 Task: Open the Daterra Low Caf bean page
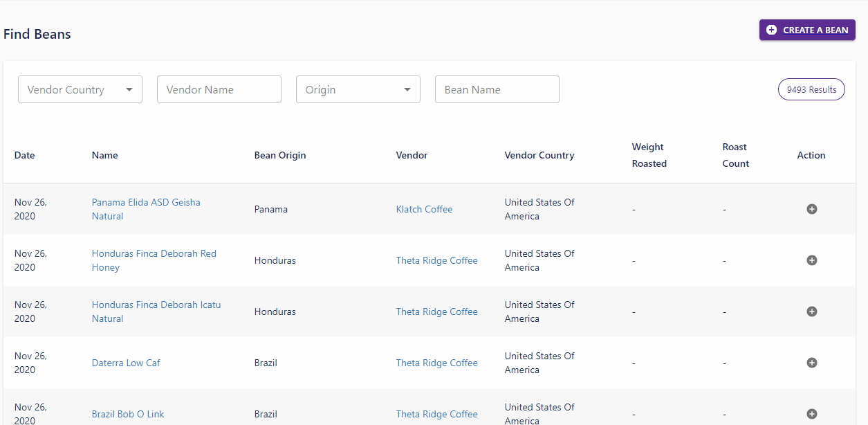pos(126,363)
